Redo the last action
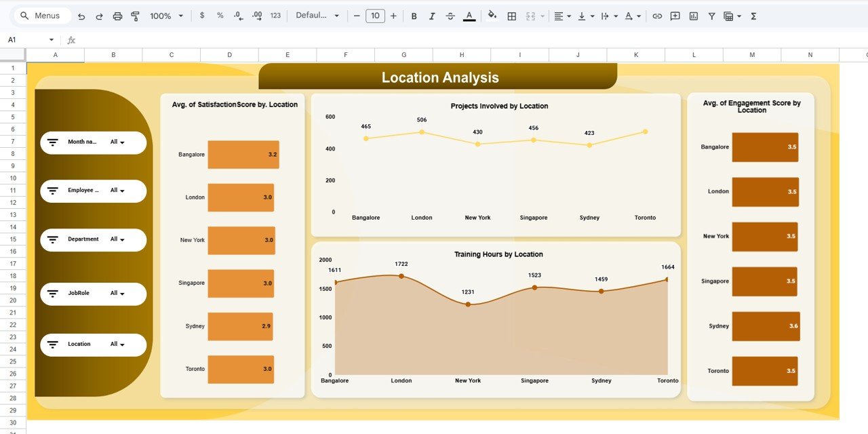This screenshot has height=434, width=868. tap(99, 15)
